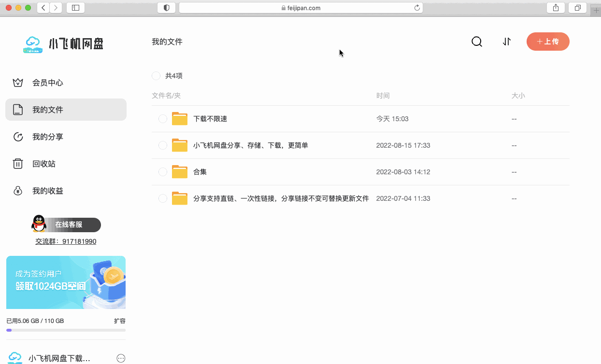The height and width of the screenshot is (364, 601).
Task: Select the 我的文件 sidebar icon
Action: pyautogui.click(x=18, y=110)
